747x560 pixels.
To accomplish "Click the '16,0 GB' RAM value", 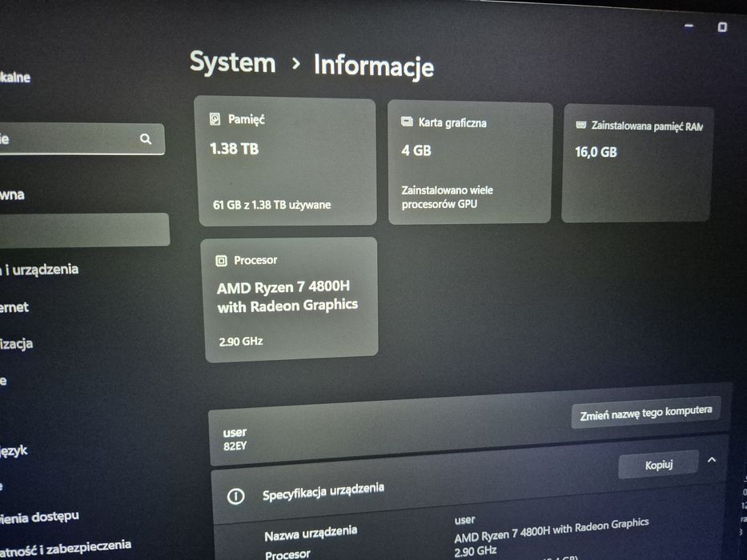I will [x=596, y=152].
